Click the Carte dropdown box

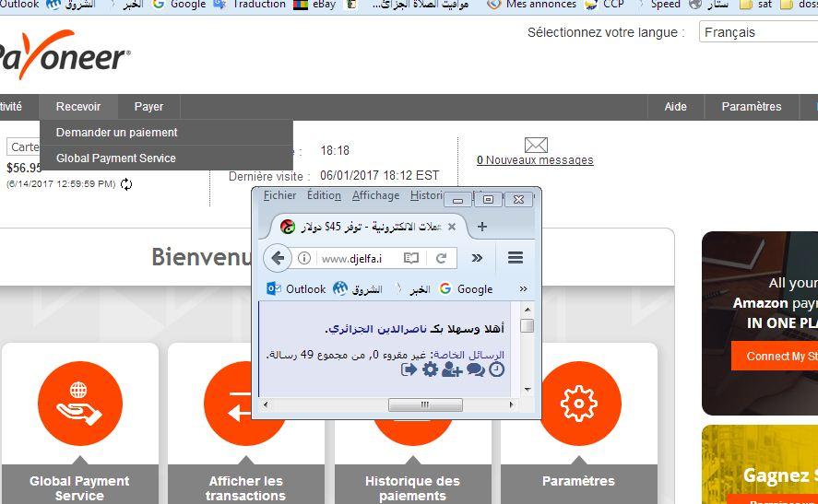(24, 147)
